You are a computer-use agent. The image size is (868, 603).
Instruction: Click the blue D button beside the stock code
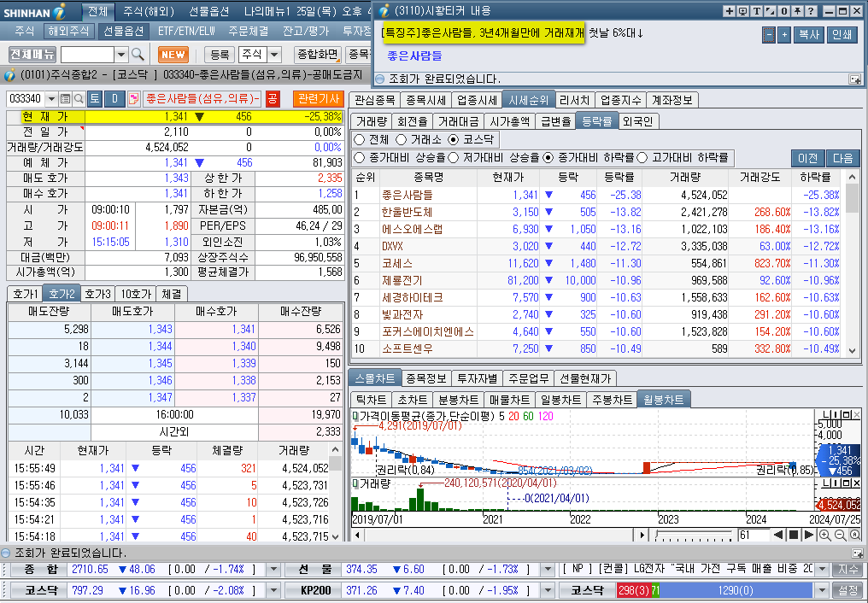(114, 99)
